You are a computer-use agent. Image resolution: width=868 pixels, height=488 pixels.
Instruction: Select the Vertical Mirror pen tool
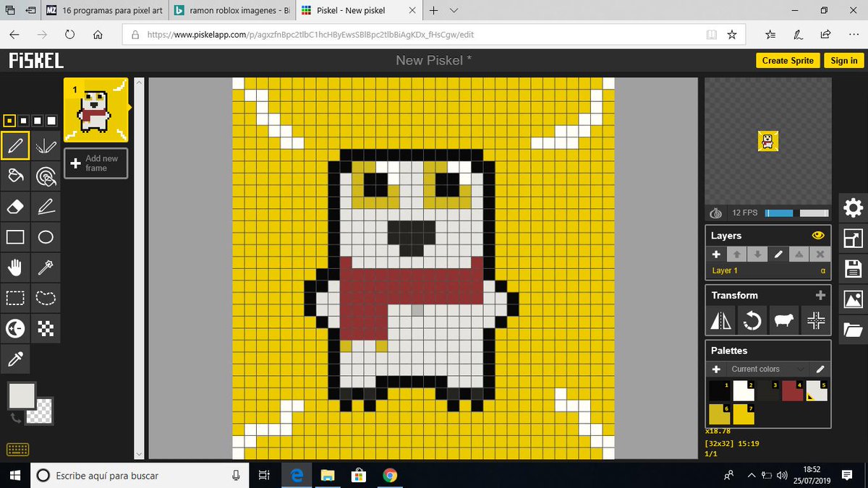click(46, 145)
